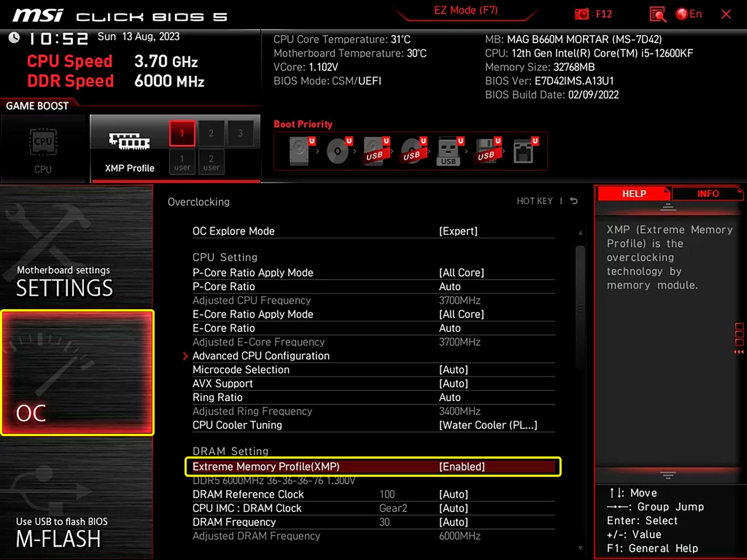Click the F12 screenshot camera icon
This screenshot has height=560, width=747.
(x=582, y=14)
